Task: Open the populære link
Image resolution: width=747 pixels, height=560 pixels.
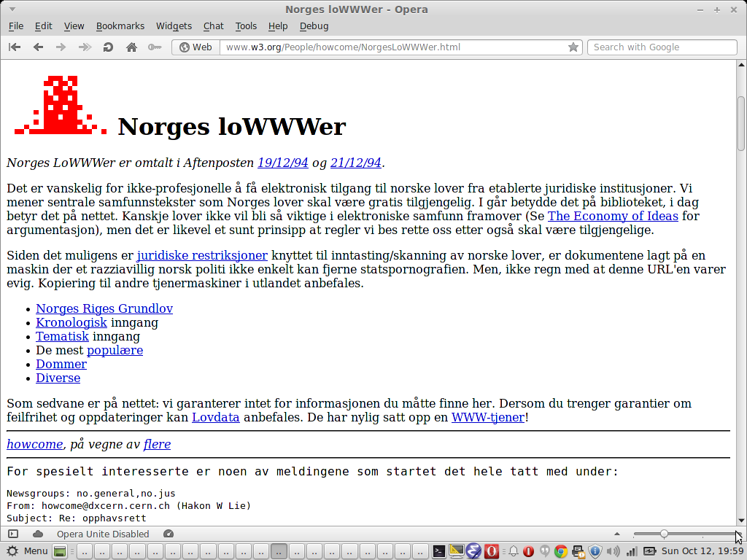Action: coord(115,351)
